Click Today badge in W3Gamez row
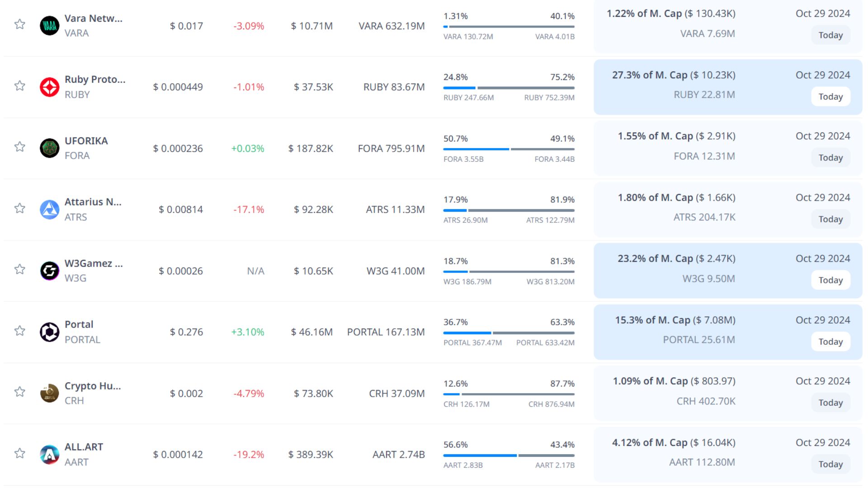 (x=830, y=280)
